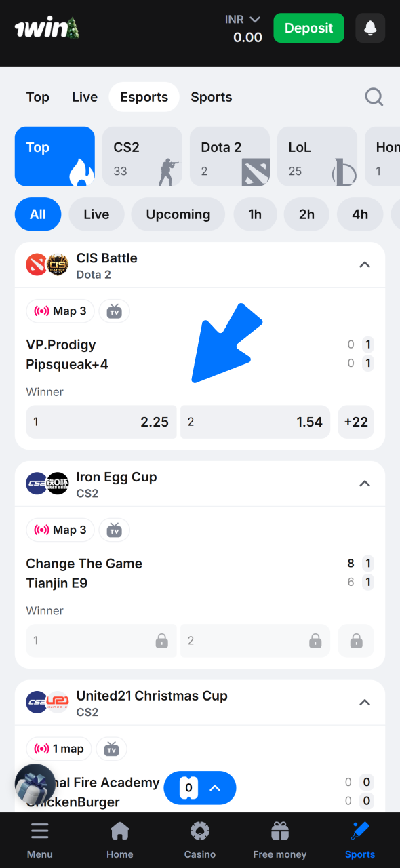Viewport: 400px width, 868px height.
Task: Open the TV stream icon for Iron Egg Cup
Action: pos(114,530)
